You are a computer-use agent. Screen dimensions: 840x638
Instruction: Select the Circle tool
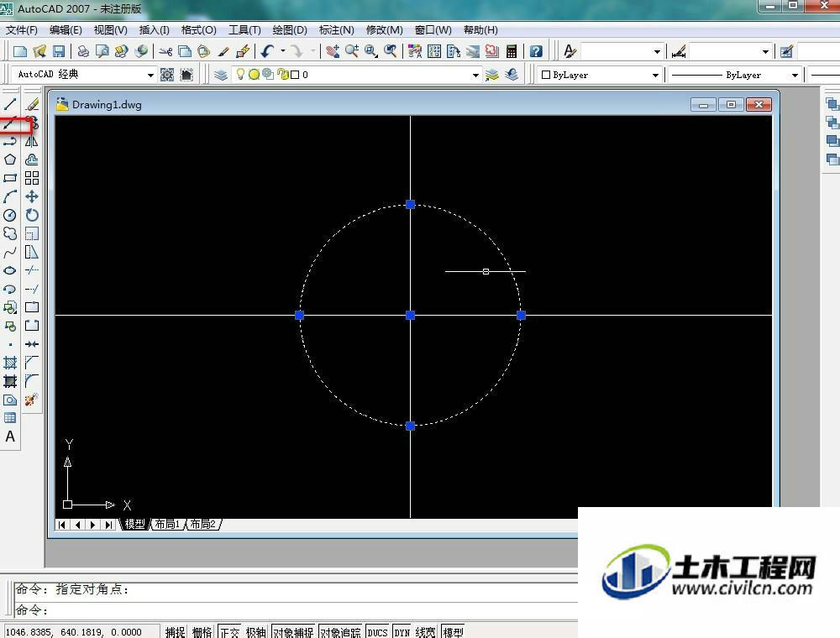coord(10,215)
